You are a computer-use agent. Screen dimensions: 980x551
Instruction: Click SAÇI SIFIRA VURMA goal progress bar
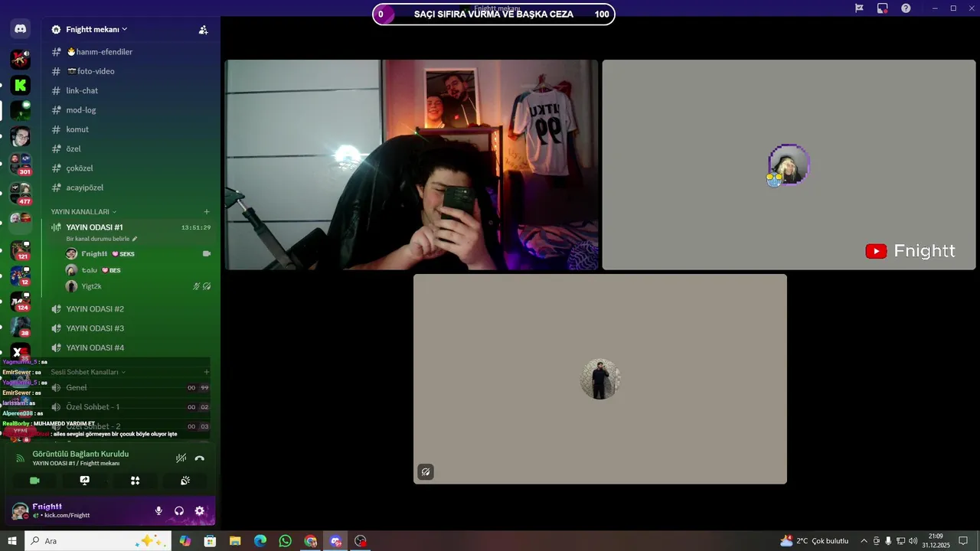pos(494,14)
